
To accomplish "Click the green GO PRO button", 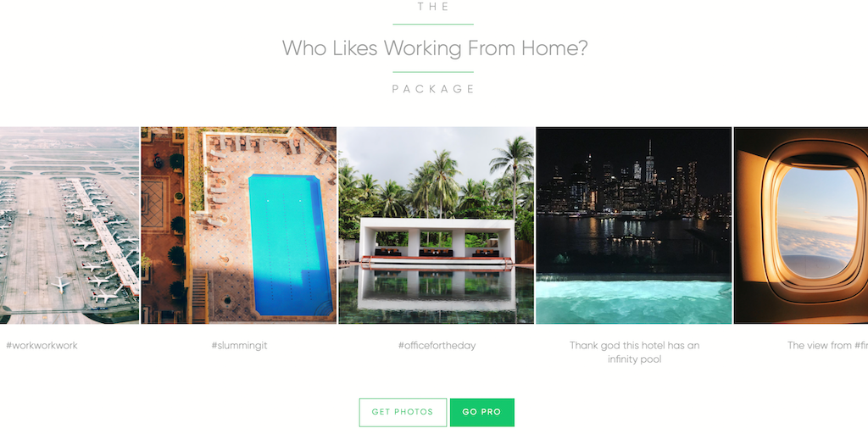I will 481,413.
